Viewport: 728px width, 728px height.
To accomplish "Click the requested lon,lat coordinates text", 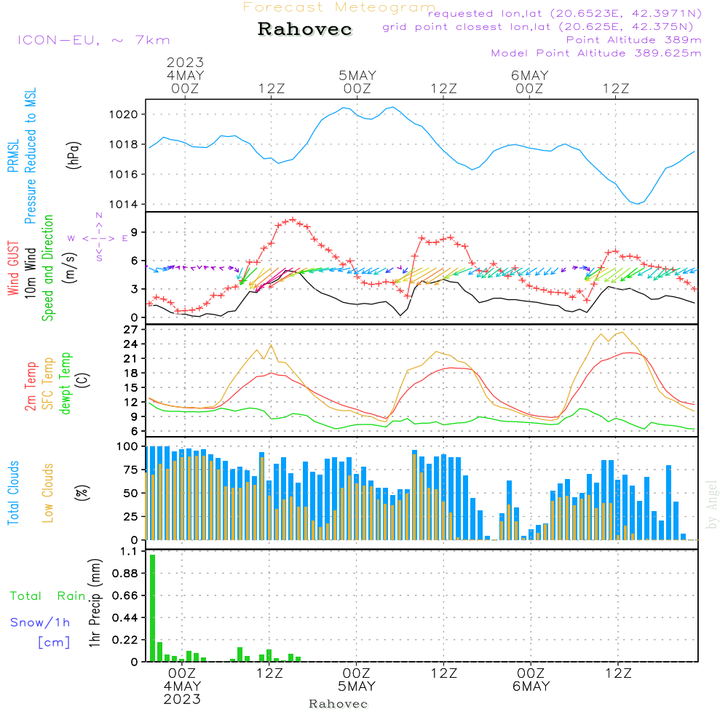I will tap(564, 14).
